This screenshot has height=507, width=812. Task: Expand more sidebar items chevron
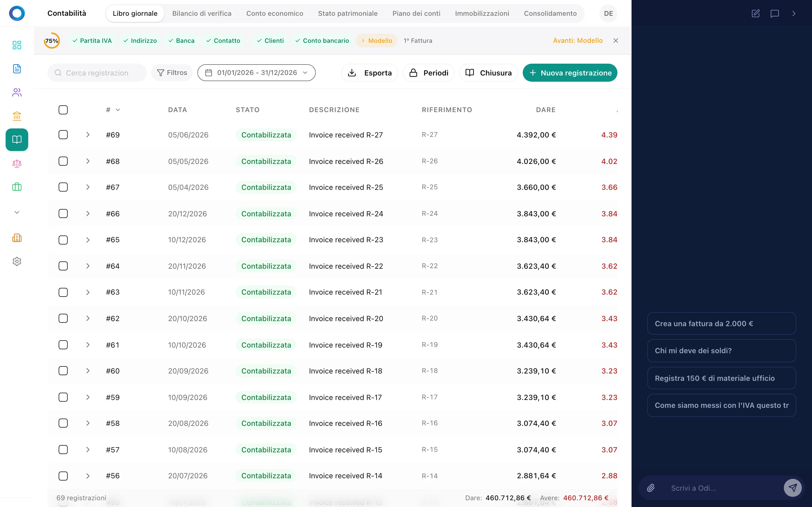tap(17, 212)
